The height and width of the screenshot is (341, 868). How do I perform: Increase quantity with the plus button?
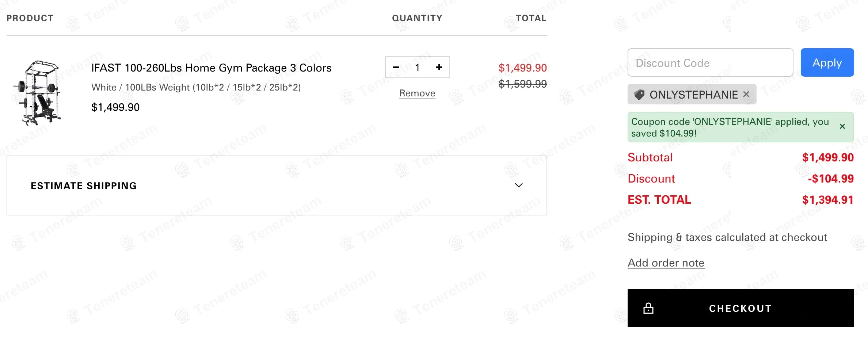pyautogui.click(x=439, y=68)
